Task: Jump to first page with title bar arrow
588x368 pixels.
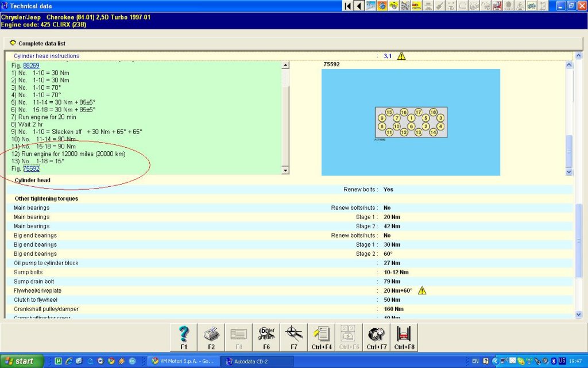Action: pos(347,6)
